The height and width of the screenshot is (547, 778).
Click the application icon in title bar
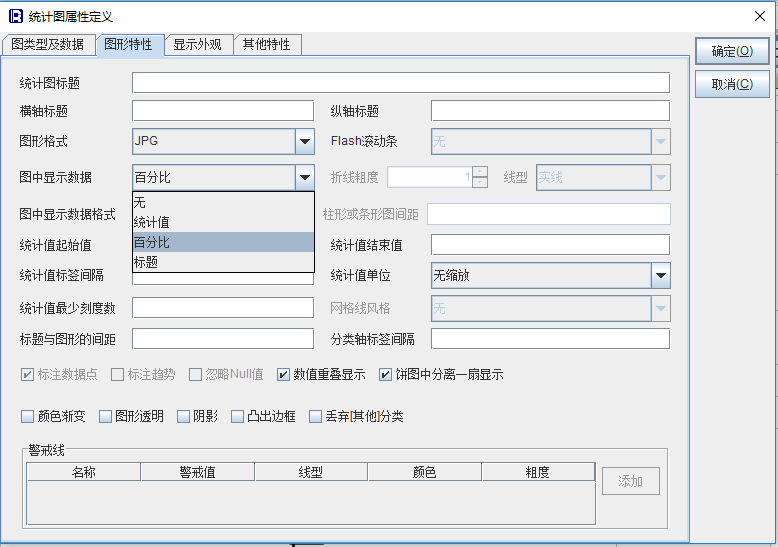pyautogui.click(x=16, y=16)
